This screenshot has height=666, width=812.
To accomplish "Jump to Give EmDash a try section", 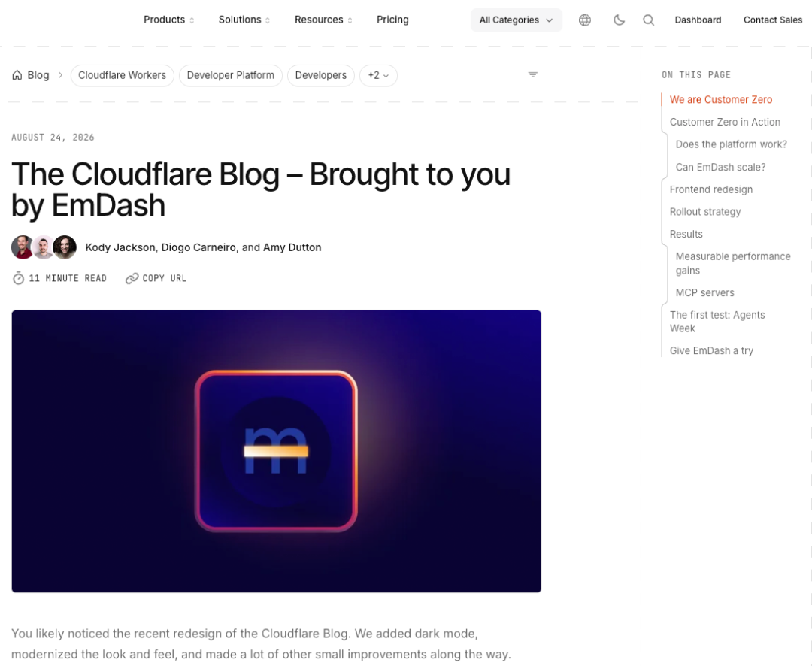I will point(711,350).
